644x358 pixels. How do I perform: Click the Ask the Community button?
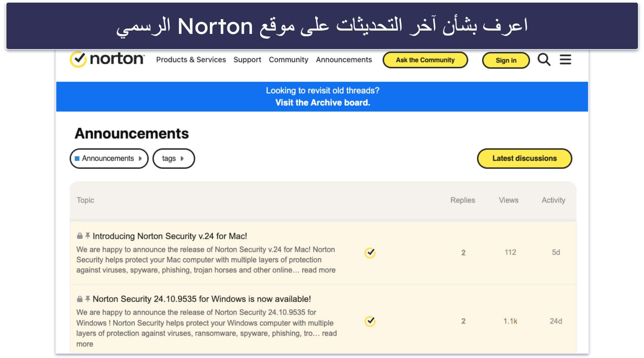[x=425, y=60]
